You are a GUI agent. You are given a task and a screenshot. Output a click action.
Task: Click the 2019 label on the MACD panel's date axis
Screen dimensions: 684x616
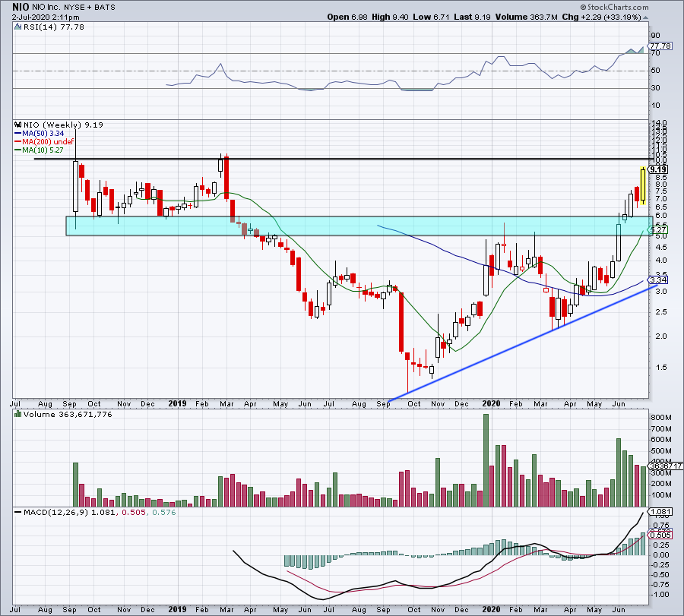(x=177, y=609)
